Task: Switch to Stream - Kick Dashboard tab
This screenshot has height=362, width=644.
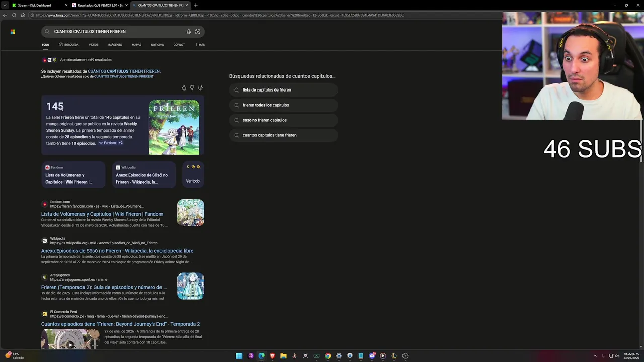Action: [x=37, y=5]
